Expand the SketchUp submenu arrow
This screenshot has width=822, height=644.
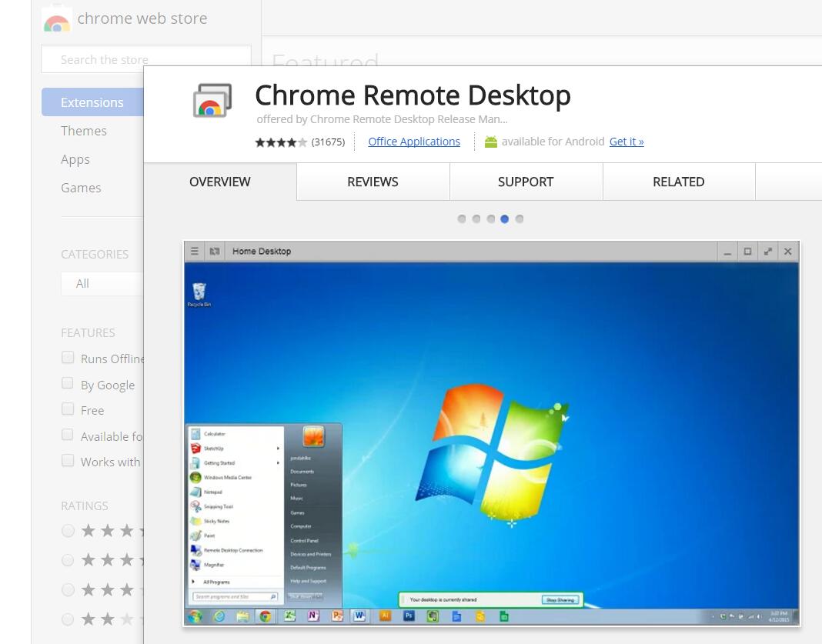[x=278, y=449]
